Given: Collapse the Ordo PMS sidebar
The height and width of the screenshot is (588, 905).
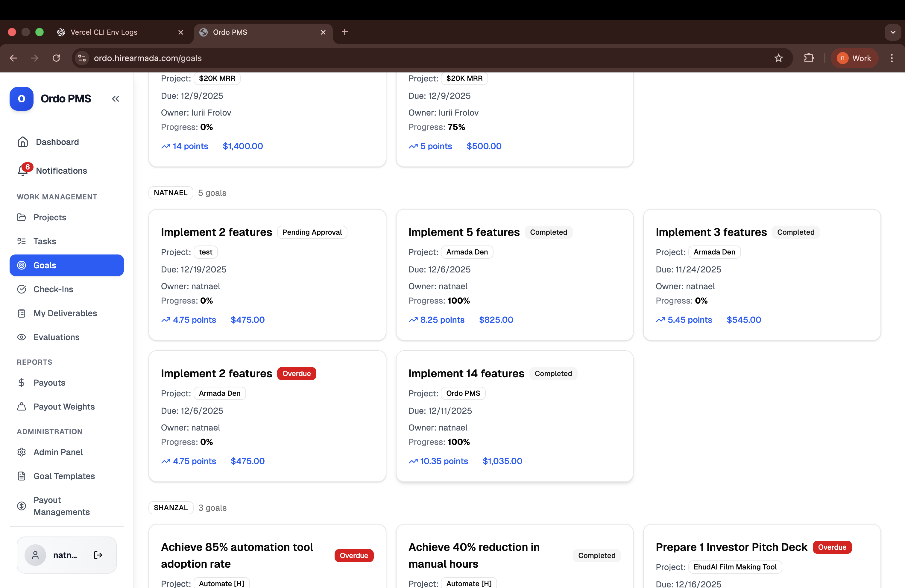Looking at the screenshot, I should 116,99.
